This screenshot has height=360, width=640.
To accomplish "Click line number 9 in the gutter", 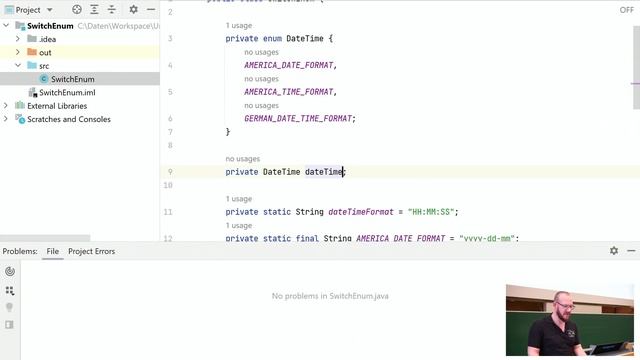I will pyautogui.click(x=170, y=172).
